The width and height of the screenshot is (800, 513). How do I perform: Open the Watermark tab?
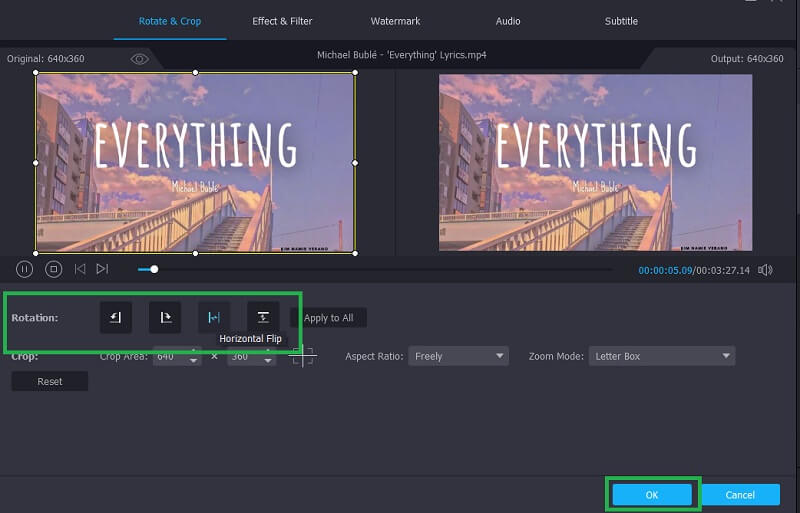395,21
